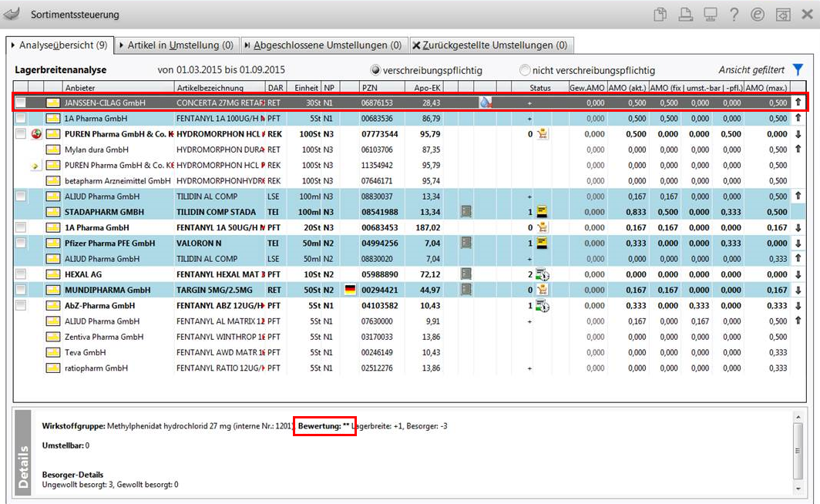Click the cart status icon for PZN 07773544

click(543, 134)
